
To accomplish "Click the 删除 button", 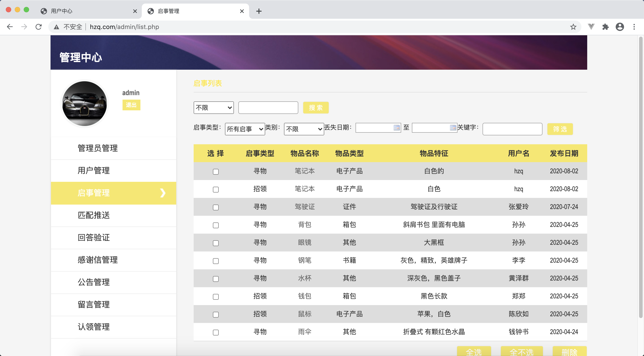I will [x=570, y=351].
